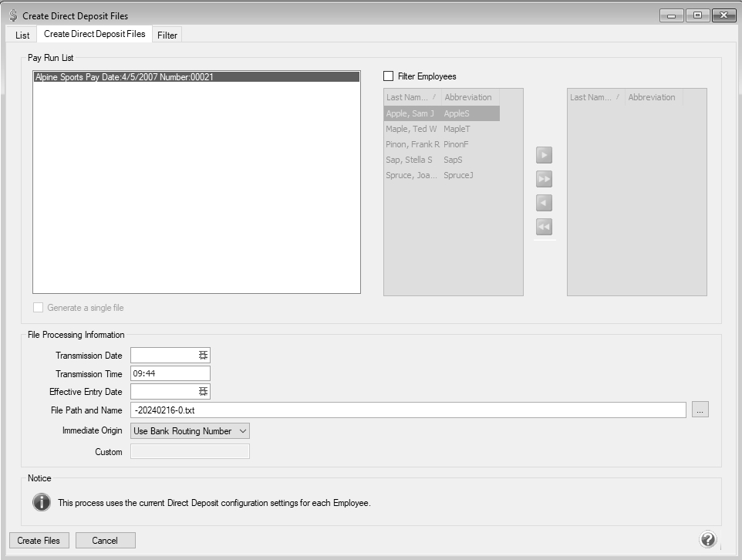Click the move all employees right arrow
742x560 pixels.
[544, 180]
